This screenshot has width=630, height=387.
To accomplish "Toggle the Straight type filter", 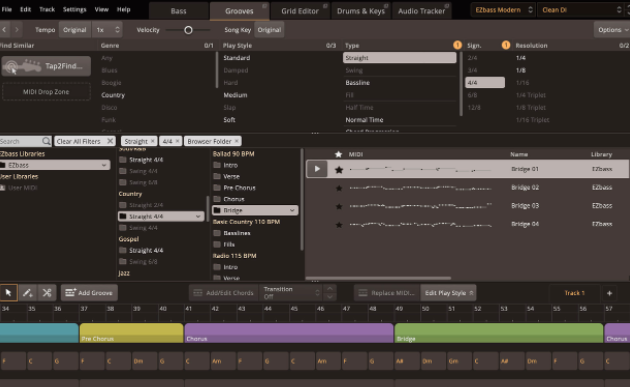I will pyautogui.click(x=400, y=58).
